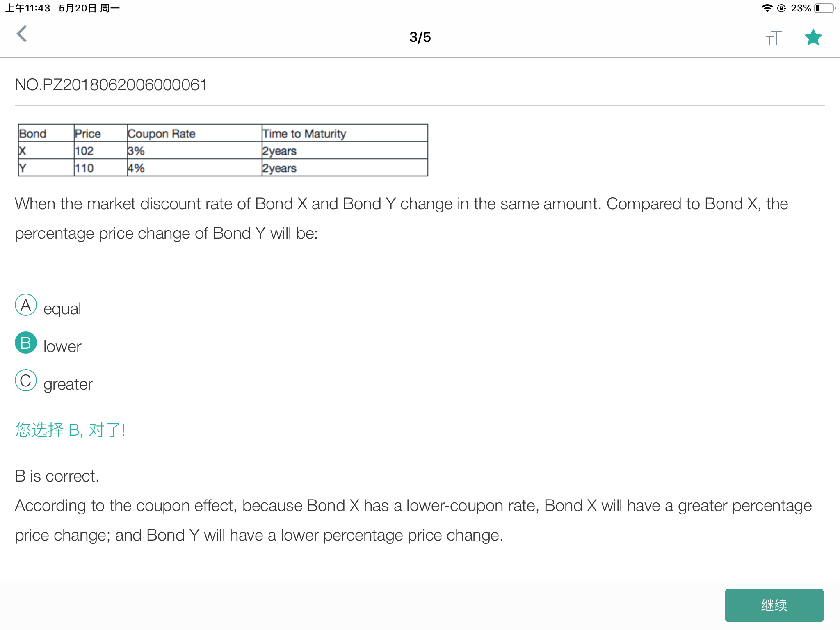Tap the Wi-Fi status icon
The image size is (840, 630).
[767, 8]
